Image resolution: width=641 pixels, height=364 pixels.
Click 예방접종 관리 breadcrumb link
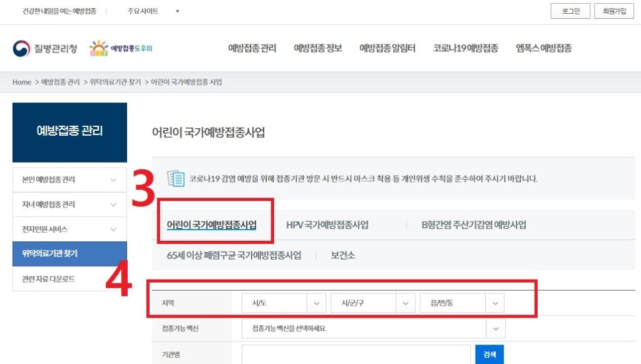point(61,82)
